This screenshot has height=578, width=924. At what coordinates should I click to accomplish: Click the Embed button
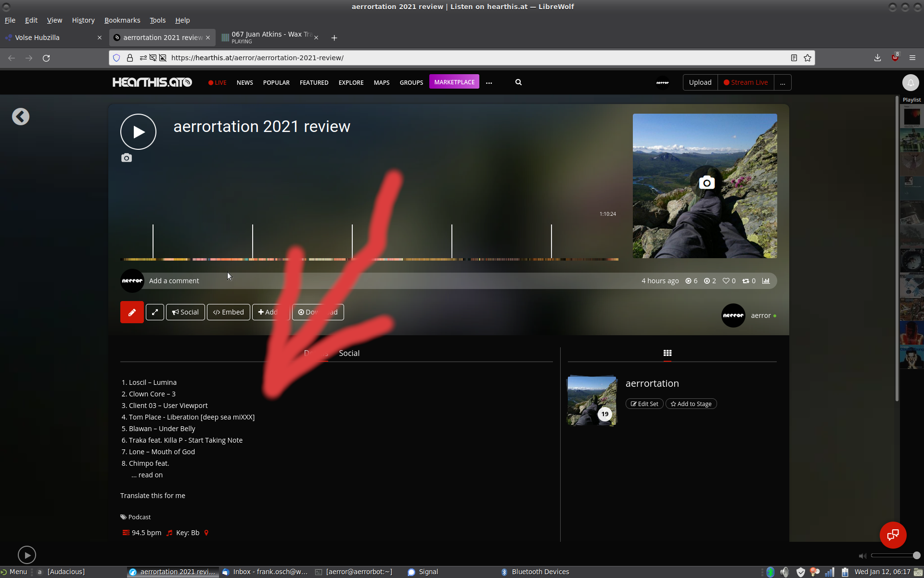[229, 312]
